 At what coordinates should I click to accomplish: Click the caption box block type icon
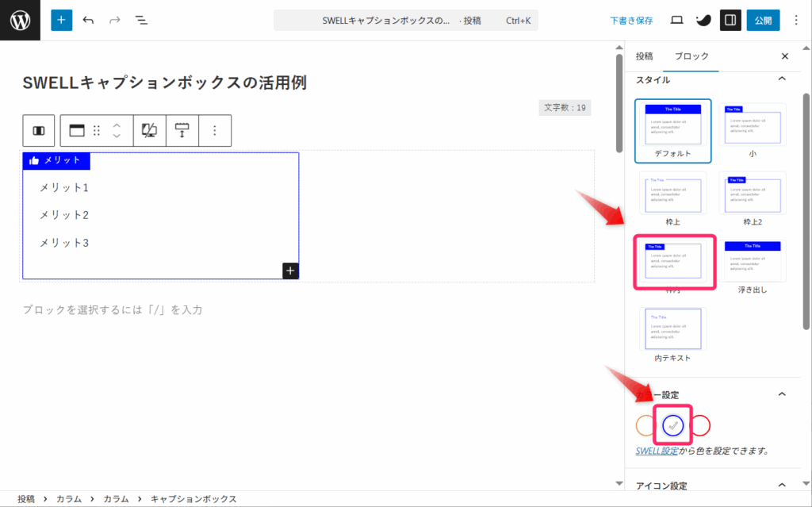[x=77, y=131]
